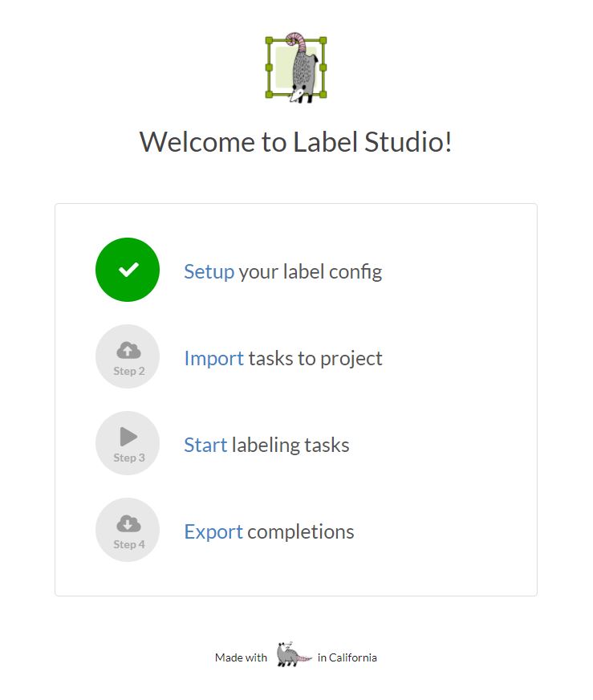The width and height of the screenshot is (593, 700).
Task: Click the "your label config" text
Action: 311,272
